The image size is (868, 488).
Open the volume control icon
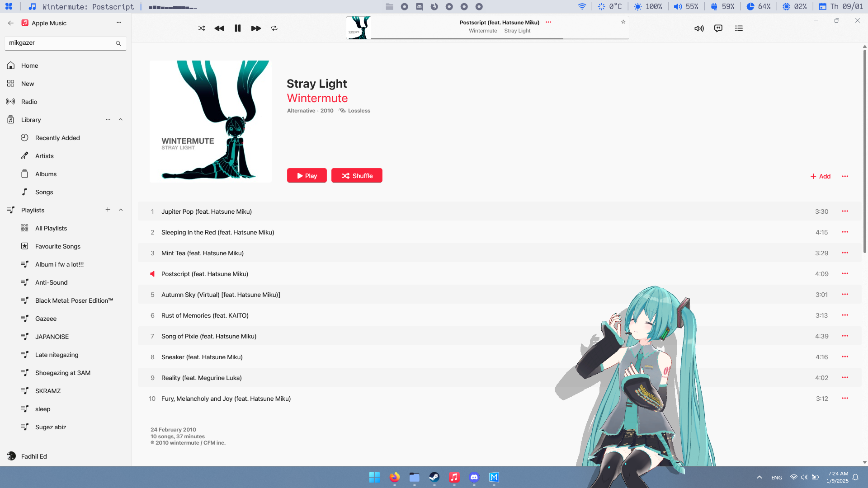[x=699, y=28]
